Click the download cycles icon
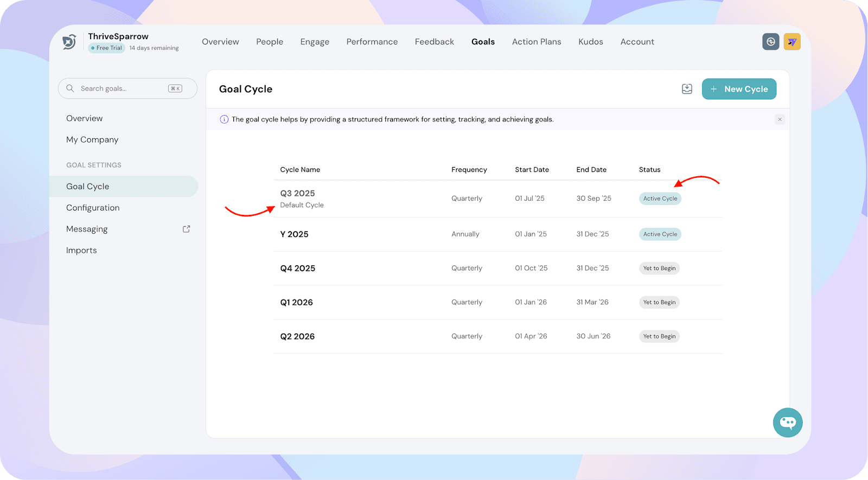 pos(687,89)
